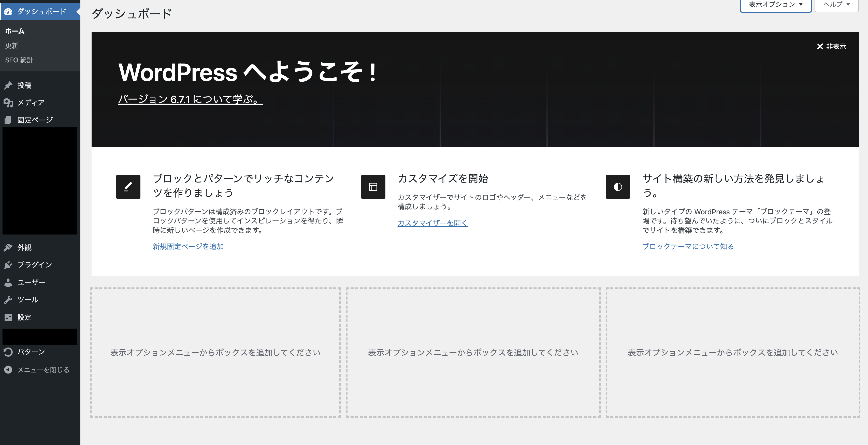The height and width of the screenshot is (445, 868).
Task: Open the プラグイン menu
Action: point(40,265)
